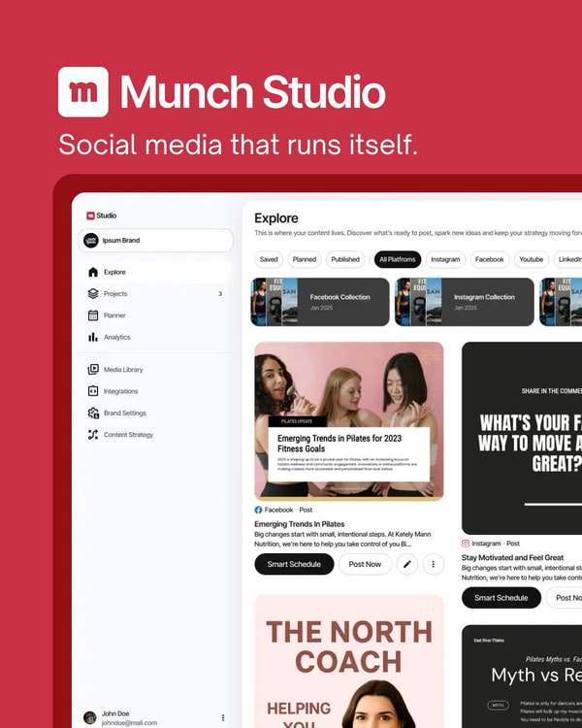
Task: Click the Munch Studio logo icon
Action: (83, 92)
